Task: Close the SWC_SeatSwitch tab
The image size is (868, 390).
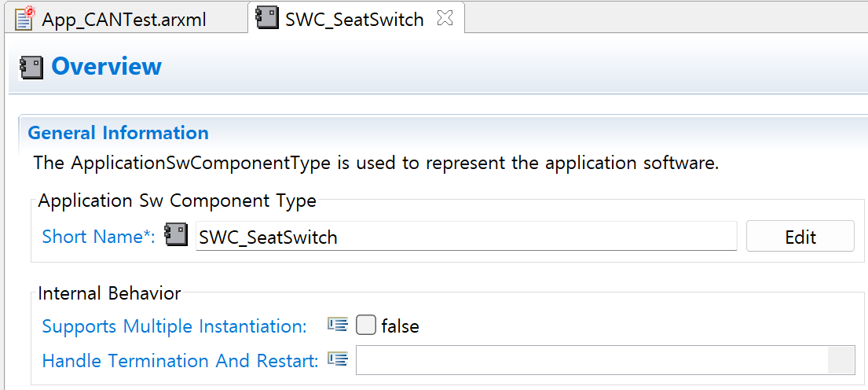Action: click(x=445, y=19)
